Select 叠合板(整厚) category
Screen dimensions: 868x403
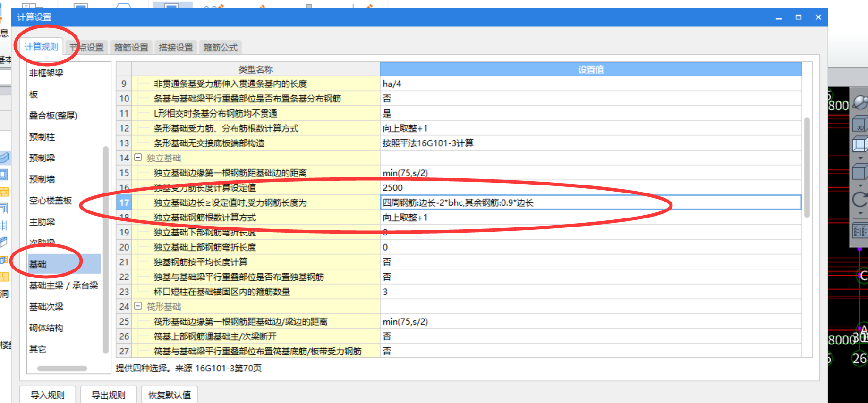(53, 116)
